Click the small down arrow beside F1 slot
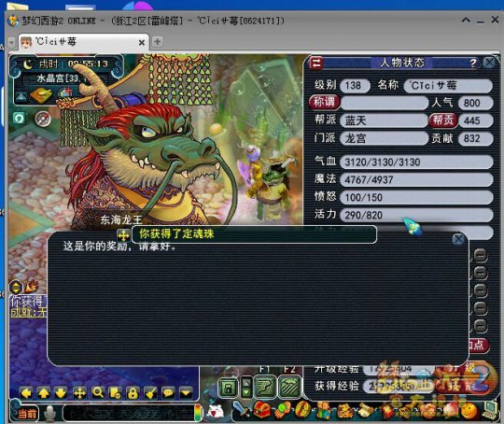The image size is (504, 424). click(x=246, y=392)
